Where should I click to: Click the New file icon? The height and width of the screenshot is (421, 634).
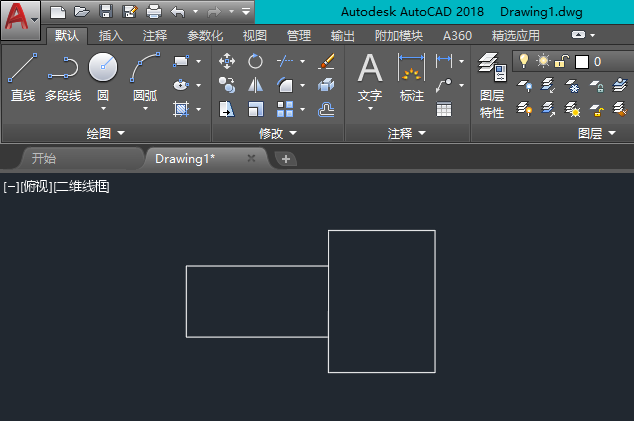click(58, 12)
